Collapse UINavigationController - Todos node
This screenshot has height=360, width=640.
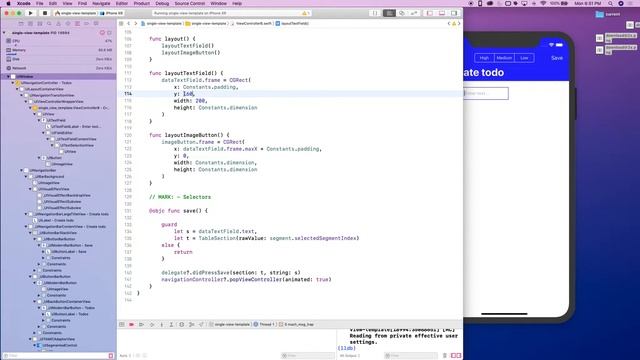[13, 83]
